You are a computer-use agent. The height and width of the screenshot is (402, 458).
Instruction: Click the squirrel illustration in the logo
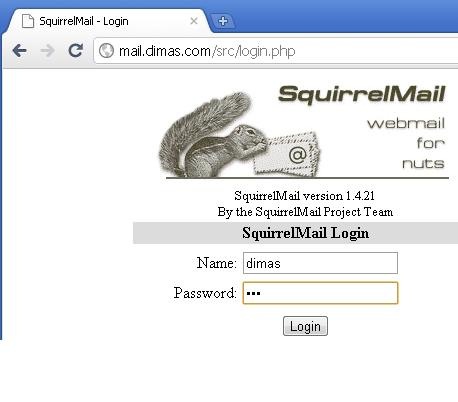[213, 135]
